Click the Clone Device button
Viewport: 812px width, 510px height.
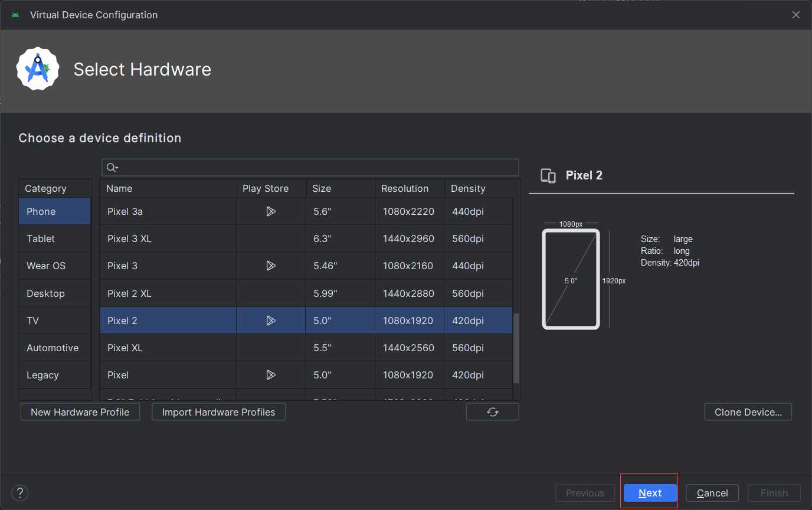(x=748, y=412)
